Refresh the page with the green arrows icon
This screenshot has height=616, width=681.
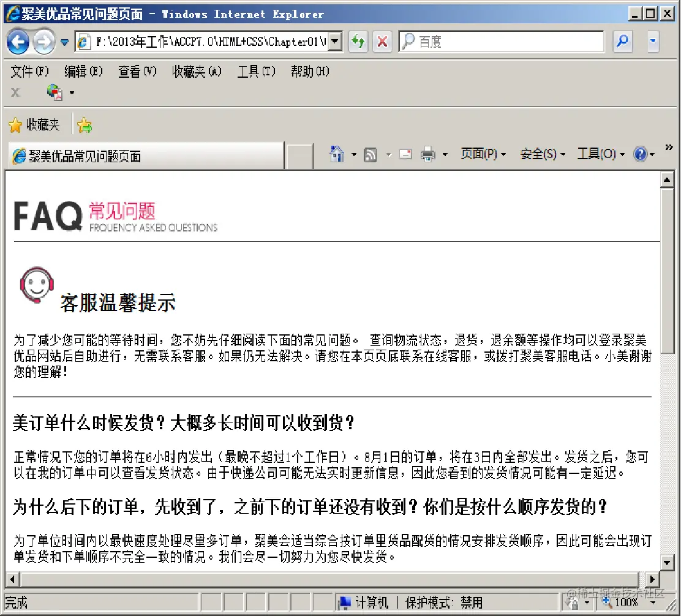358,42
